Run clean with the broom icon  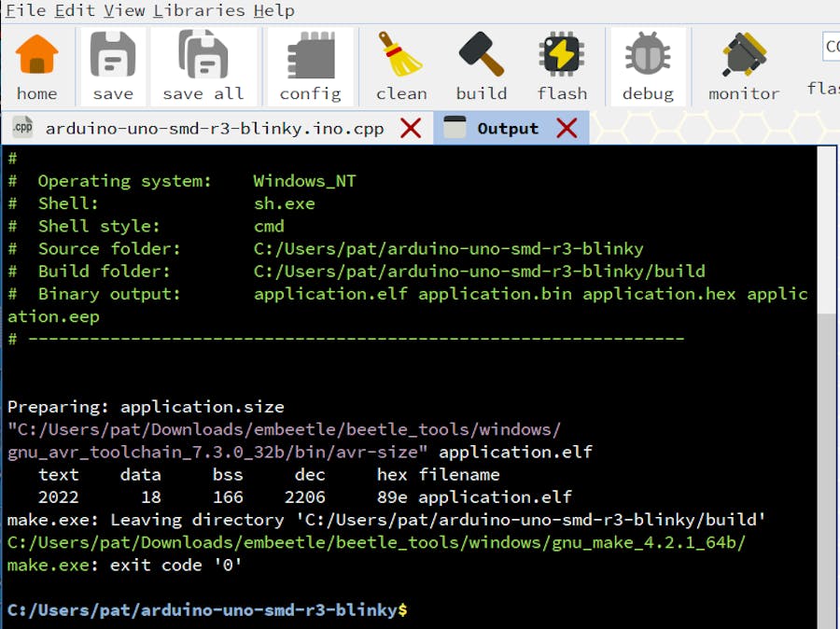[x=401, y=58]
